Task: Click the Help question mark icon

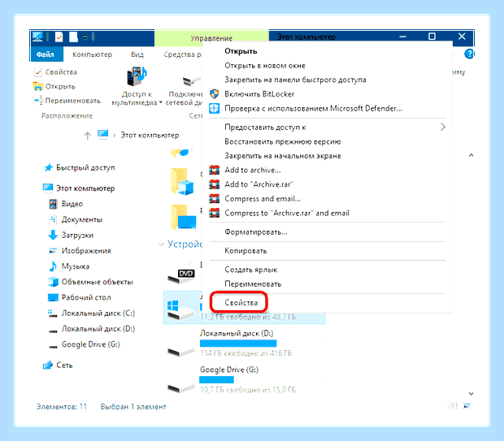Action: (469, 54)
